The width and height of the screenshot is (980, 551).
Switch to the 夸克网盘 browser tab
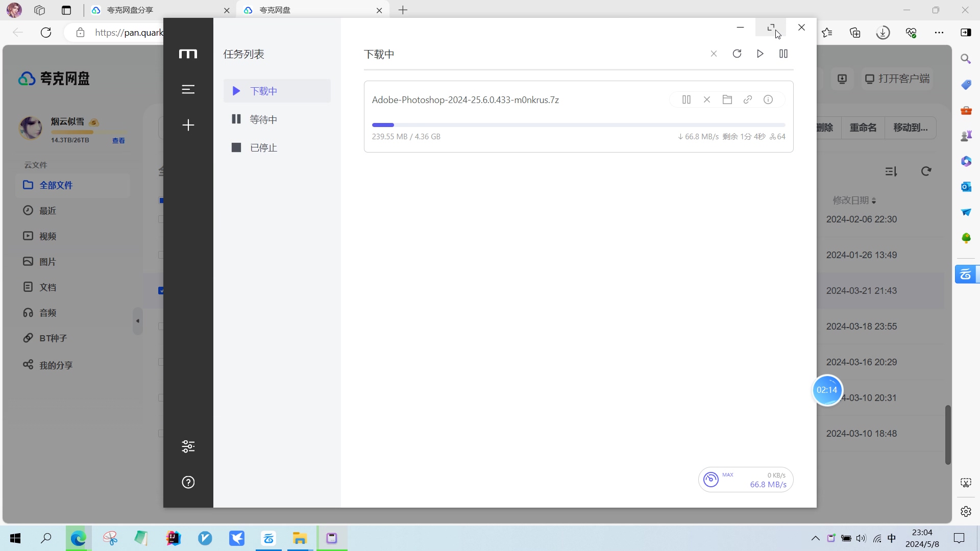pyautogui.click(x=312, y=10)
